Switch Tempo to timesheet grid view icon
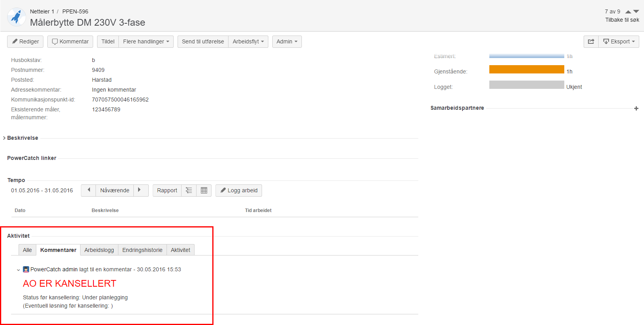Image resolution: width=644 pixels, height=325 pixels. [x=204, y=190]
